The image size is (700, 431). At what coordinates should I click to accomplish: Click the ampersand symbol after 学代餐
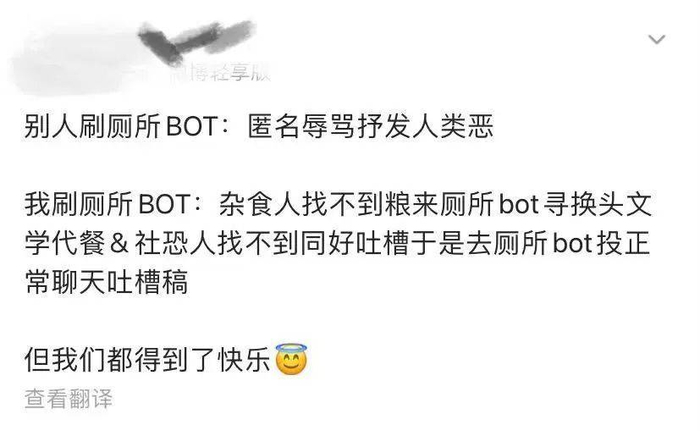(118, 244)
